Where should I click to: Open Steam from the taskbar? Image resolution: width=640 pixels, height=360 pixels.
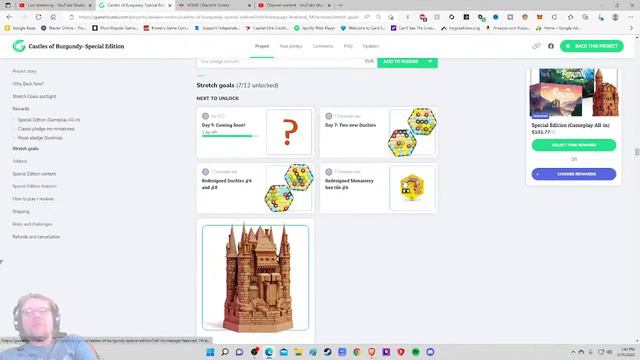(x=328, y=352)
